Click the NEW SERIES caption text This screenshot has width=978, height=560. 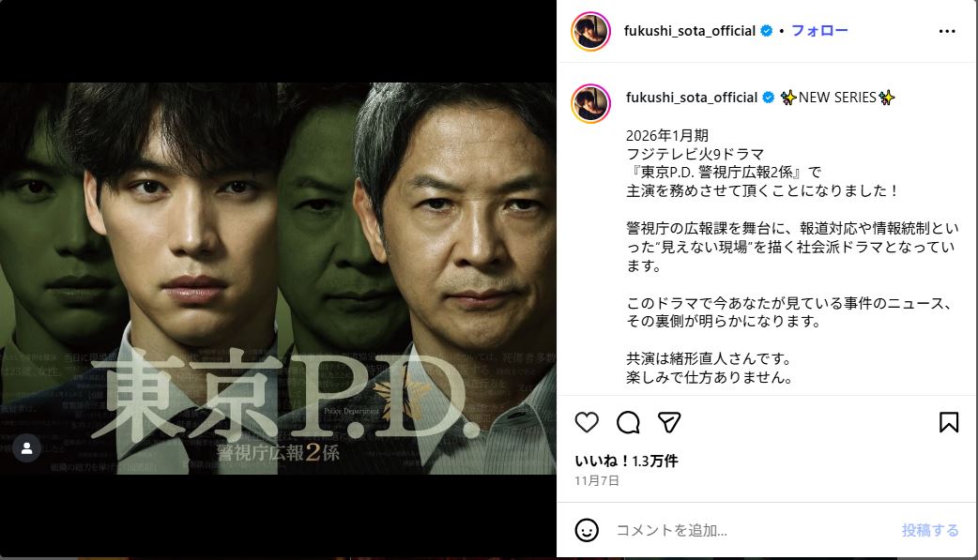click(837, 98)
